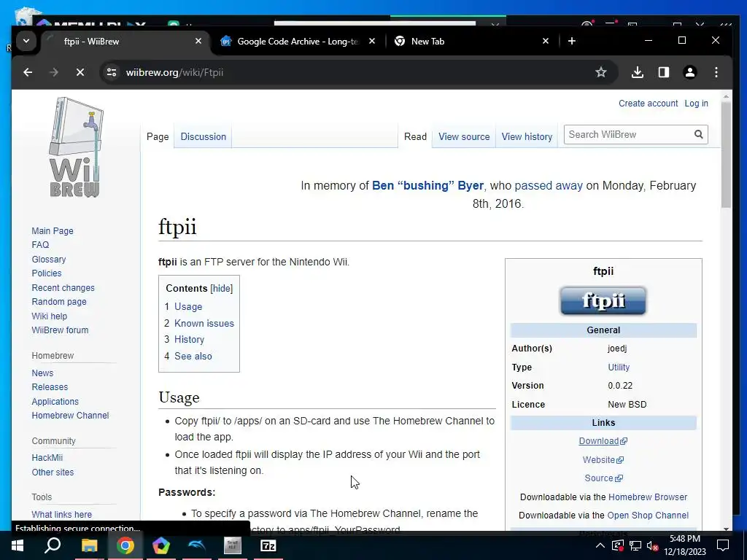
Task: Switch to the New Tab tab
Action: coord(471,42)
